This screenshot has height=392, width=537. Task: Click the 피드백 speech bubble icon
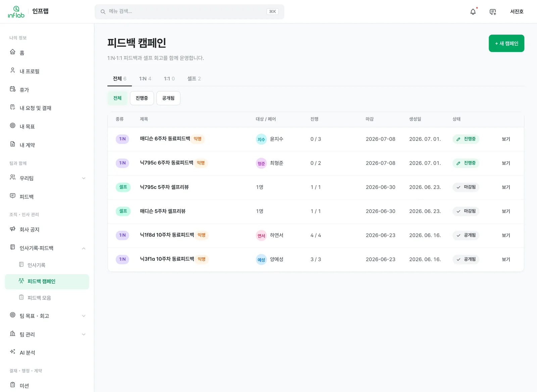13,195
